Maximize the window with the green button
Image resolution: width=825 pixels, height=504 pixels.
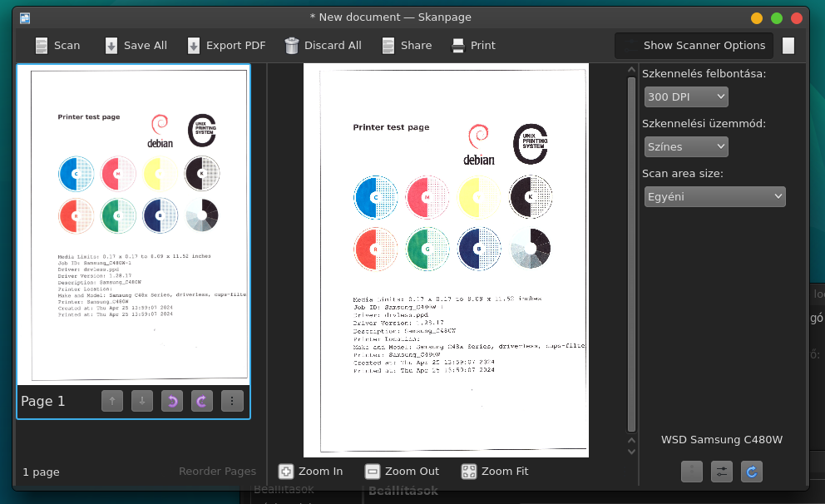[x=777, y=18]
